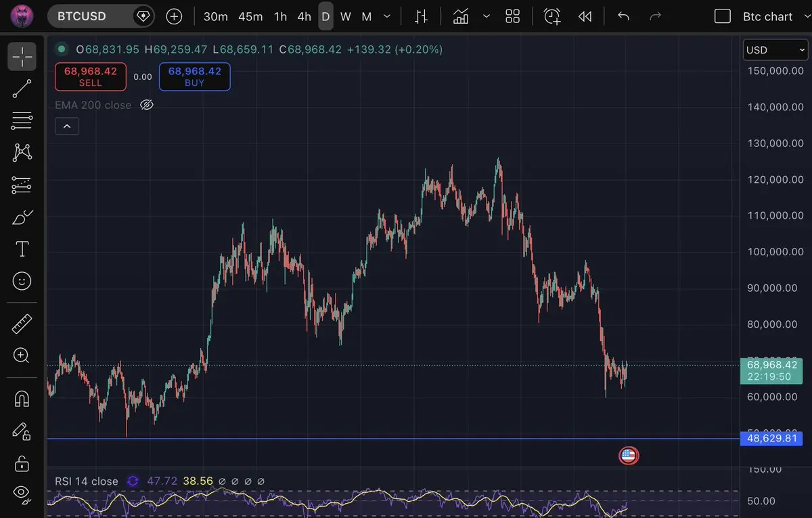Hide all drawings with the eye icon
This screenshot has width=812, height=518.
[x=22, y=494]
